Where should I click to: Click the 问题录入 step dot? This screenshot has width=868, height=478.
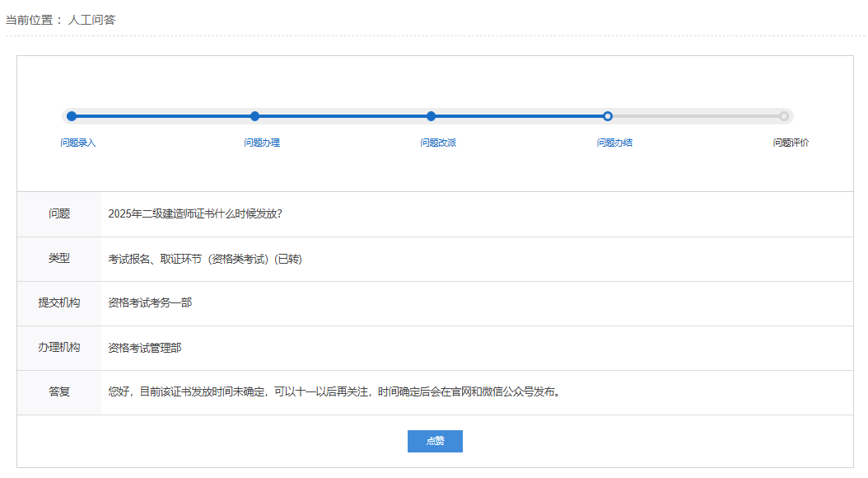coord(72,116)
